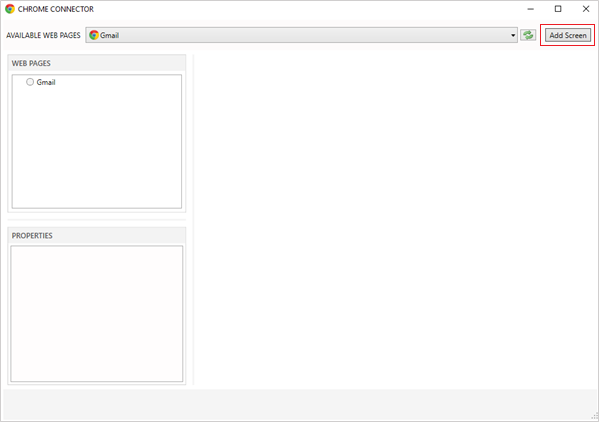This screenshot has height=422, width=599.
Task: Click the Chrome icon beside Gmail in dropdown
Action: [x=94, y=35]
